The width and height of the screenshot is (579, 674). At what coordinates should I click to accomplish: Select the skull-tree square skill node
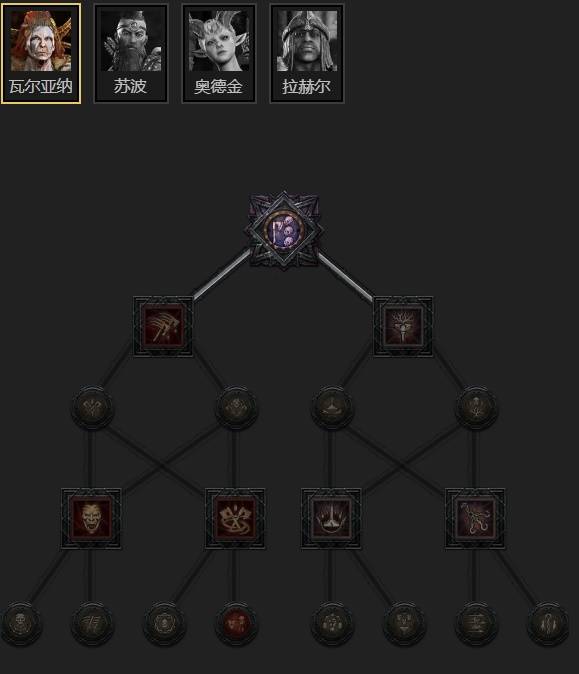tap(403, 326)
